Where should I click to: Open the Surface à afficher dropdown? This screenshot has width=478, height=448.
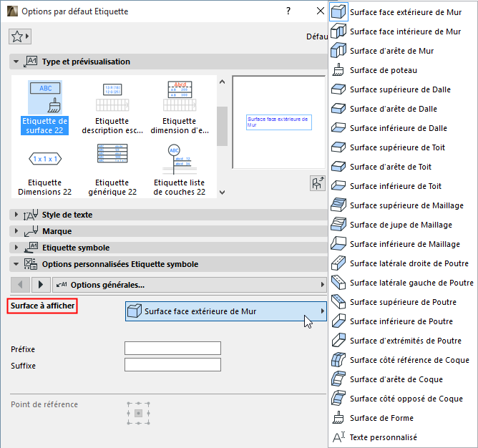[x=226, y=311]
